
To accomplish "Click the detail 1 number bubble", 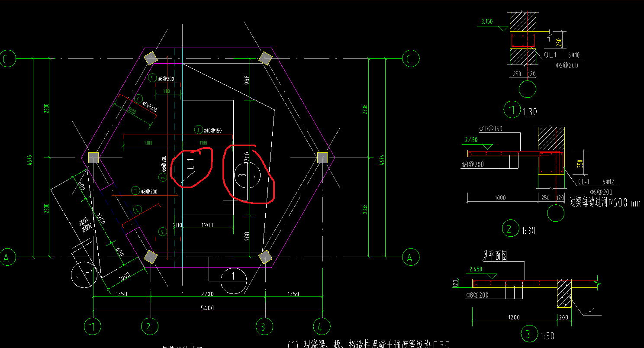I will click(x=512, y=110).
